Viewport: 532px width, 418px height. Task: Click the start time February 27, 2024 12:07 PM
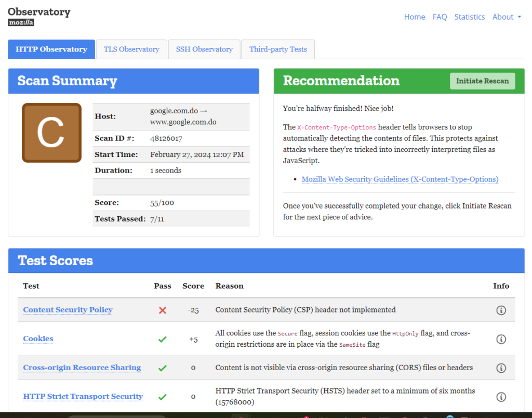point(197,154)
